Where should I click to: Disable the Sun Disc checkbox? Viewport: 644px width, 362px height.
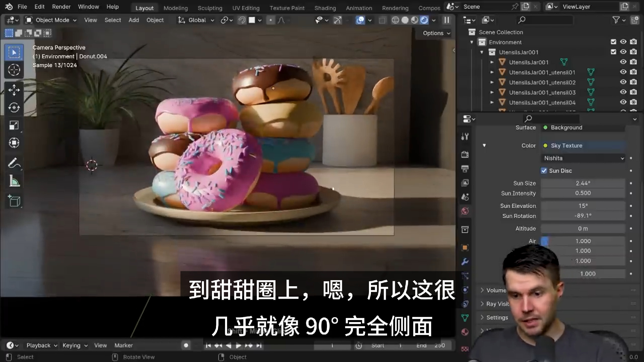(x=544, y=171)
